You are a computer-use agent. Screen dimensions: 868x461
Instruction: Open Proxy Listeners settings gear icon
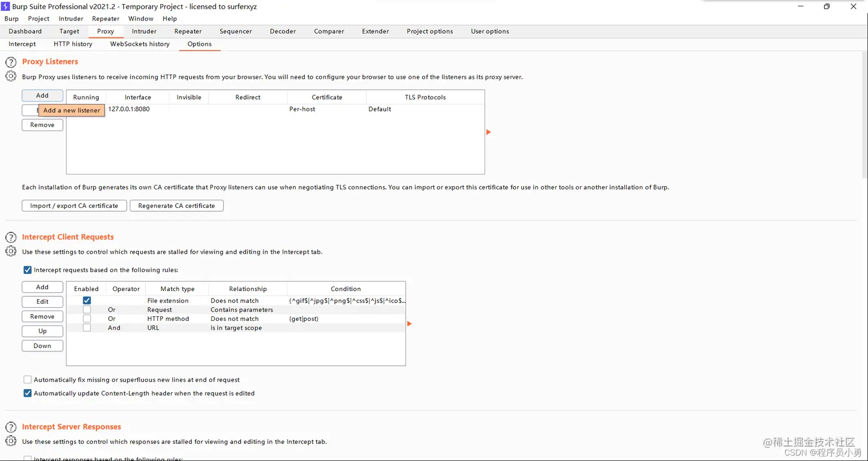coord(11,76)
